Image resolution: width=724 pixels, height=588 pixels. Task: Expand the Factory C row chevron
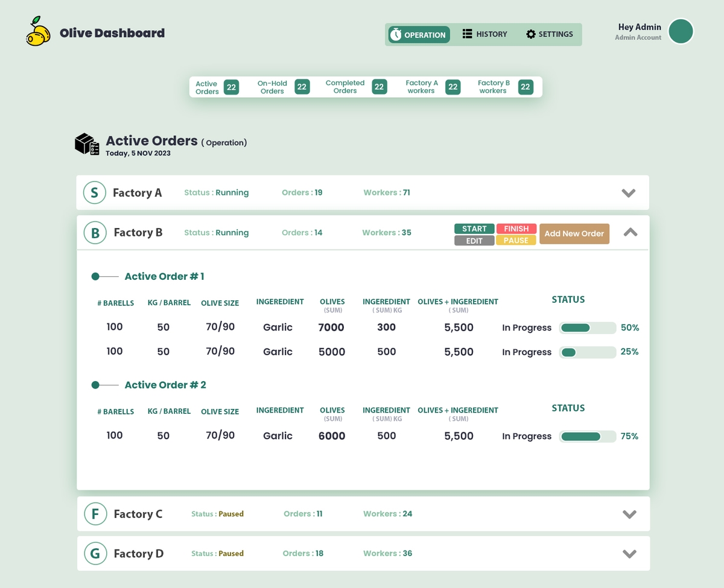click(629, 514)
